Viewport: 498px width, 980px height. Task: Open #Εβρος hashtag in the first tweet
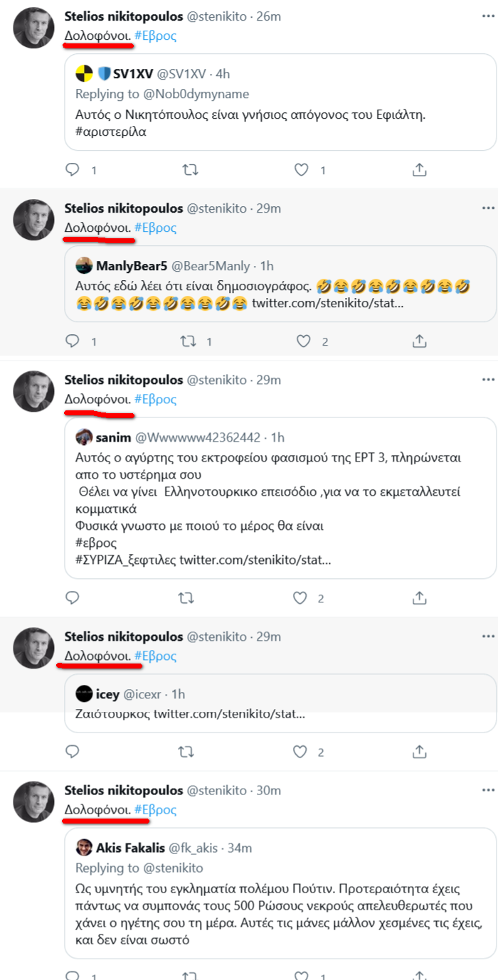(x=155, y=36)
